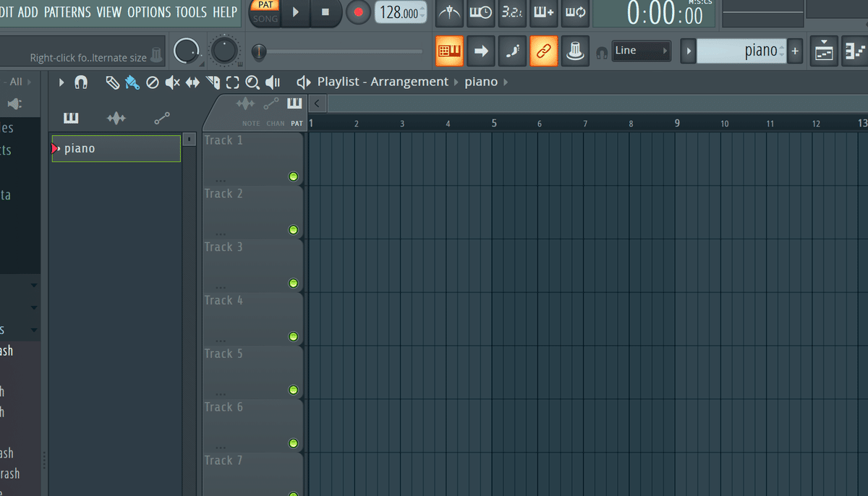Show audio clips in picker (waveform icon)
This screenshot has height=496, width=868.
pos(116,118)
